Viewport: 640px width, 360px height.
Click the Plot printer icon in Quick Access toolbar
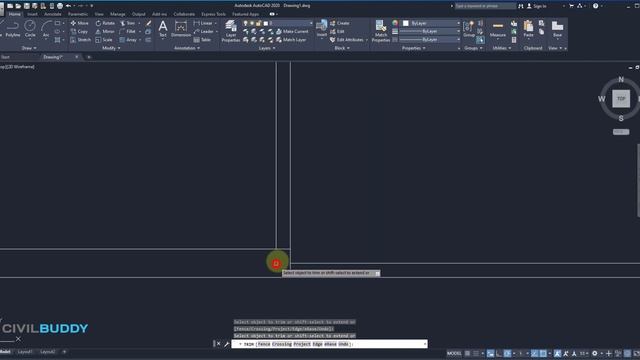[60, 6]
